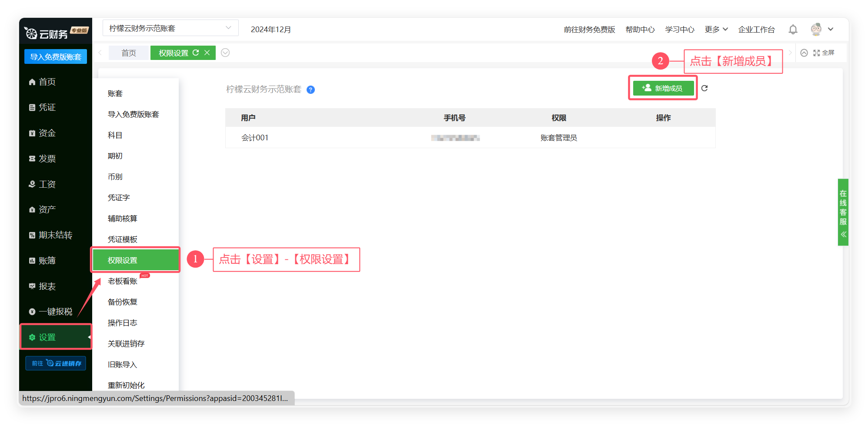
Task: Reload the 权限设置 tab using its refresh icon
Action: pos(196,53)
